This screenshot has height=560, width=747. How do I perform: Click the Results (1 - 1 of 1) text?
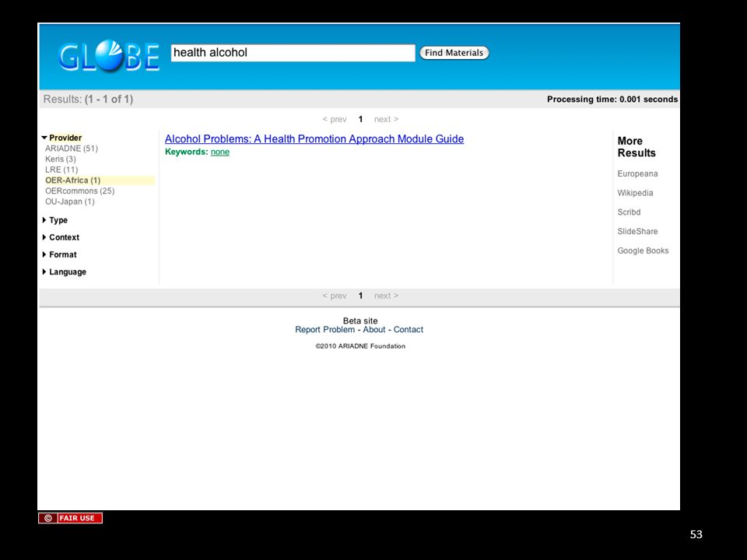coord(88,99)
